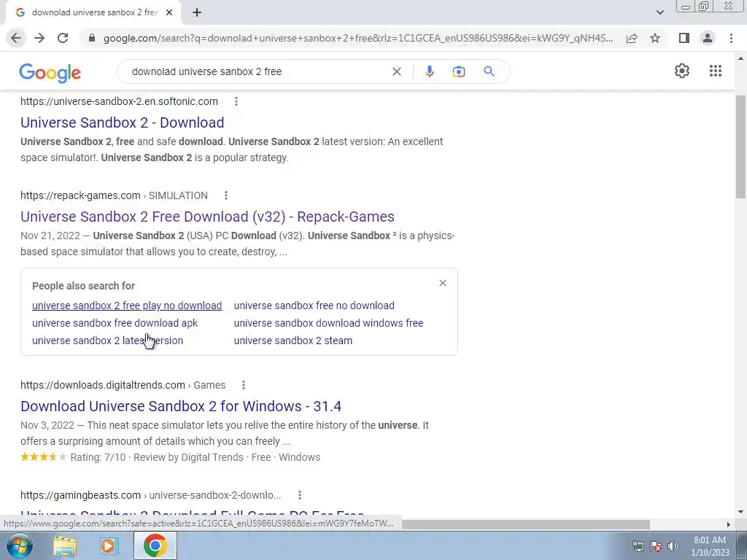Viewport: 747px width, 560px height.
Task: Click the softonic.com URL text
Action: [119, 101]
